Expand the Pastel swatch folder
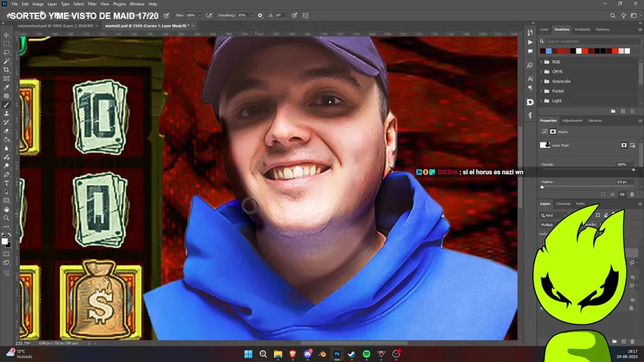The width and height of the screenshot is (644, 362). click(541, 91)
